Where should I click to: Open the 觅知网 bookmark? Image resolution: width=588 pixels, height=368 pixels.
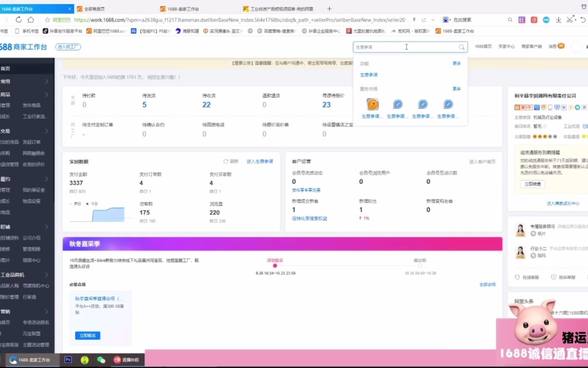(x=410, y=31)
